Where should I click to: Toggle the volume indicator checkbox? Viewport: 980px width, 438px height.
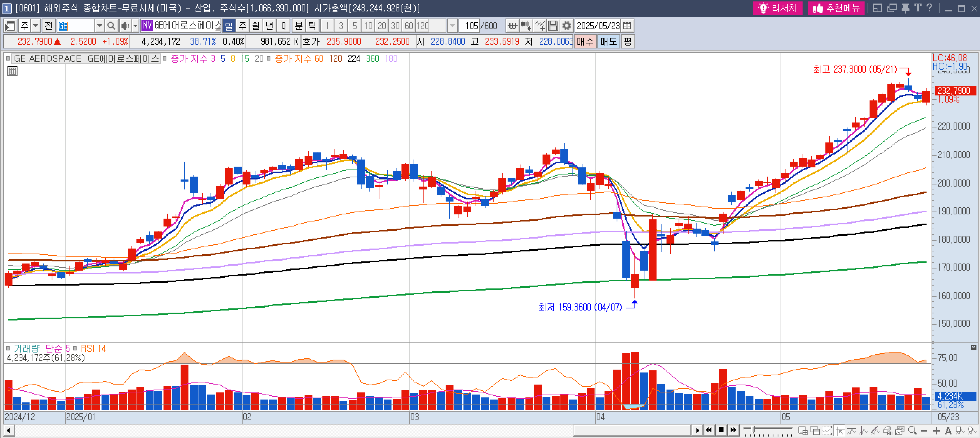pos(7,348)
